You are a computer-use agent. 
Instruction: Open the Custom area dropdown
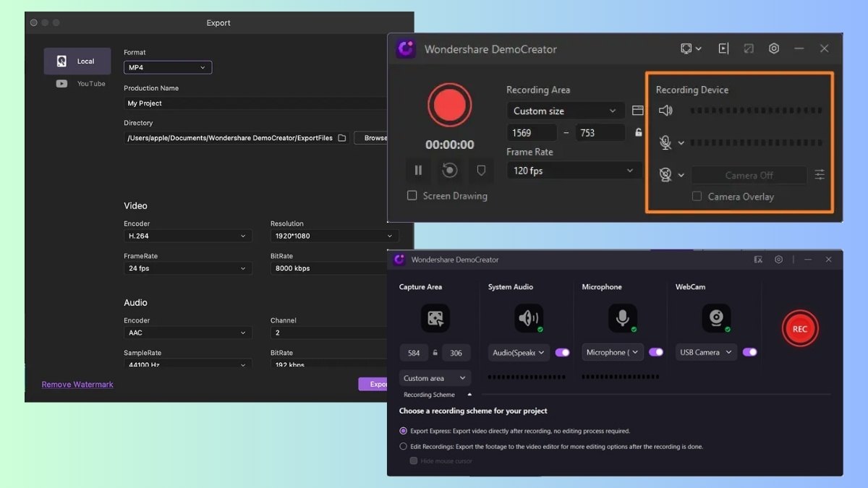coord(435,378)
